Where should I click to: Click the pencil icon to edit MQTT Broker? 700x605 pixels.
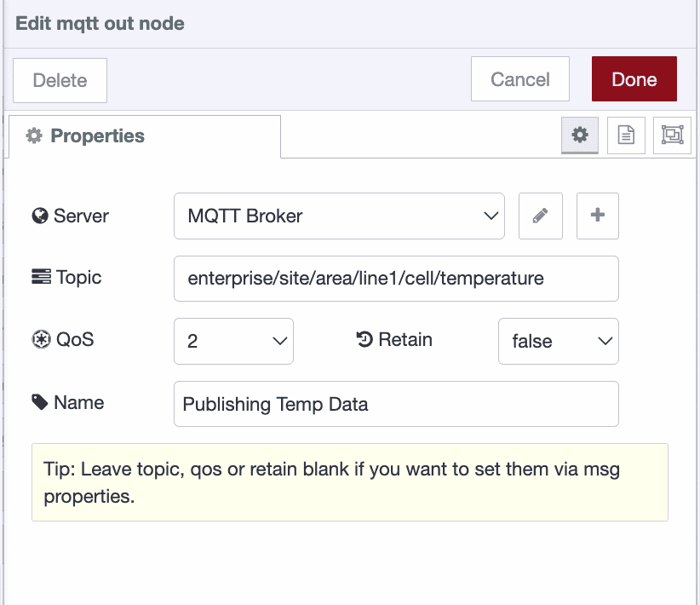coord(540,216)
